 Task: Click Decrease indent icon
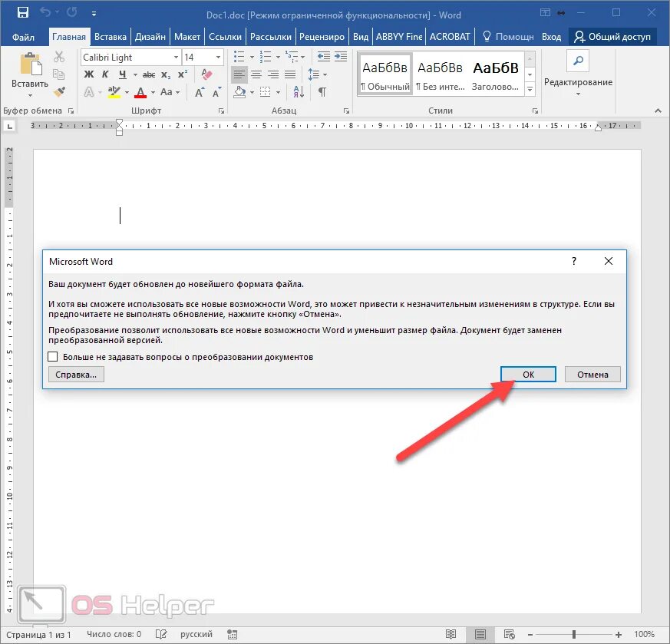pos(324,56)
